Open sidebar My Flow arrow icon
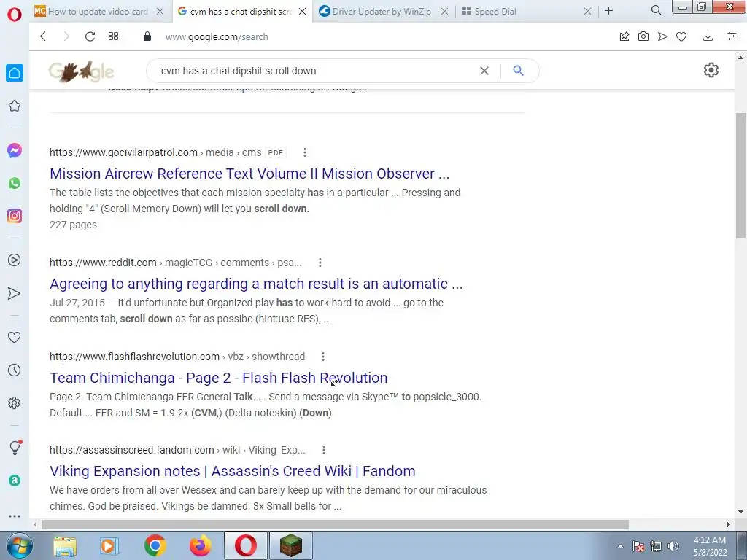This screenshot has height=560, width=747. tap(15, 293)
